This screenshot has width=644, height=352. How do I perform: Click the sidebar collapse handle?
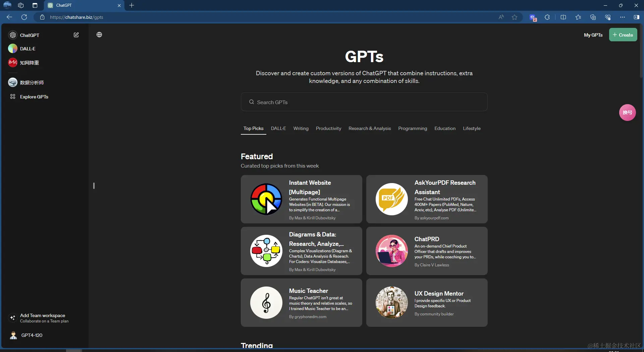(94, 186)
